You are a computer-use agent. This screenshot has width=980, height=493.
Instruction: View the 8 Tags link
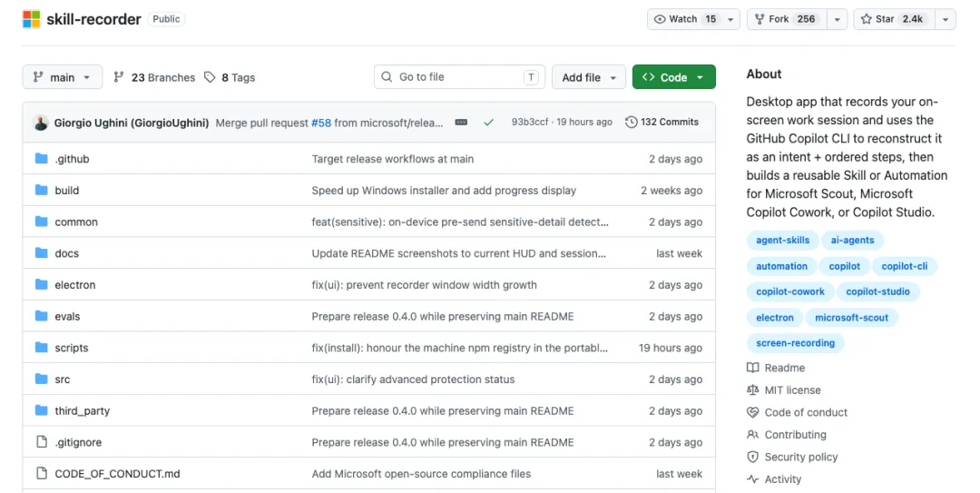[230, 77]
